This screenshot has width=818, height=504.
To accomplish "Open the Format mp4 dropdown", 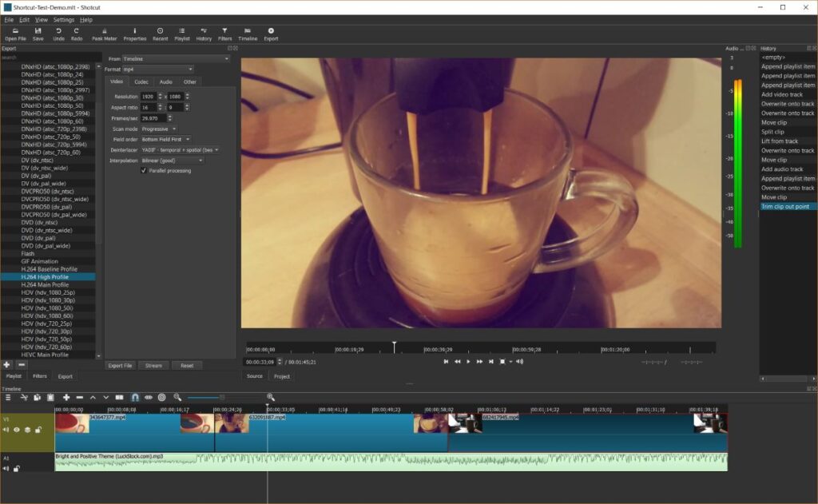I will (x=157, y=69).
